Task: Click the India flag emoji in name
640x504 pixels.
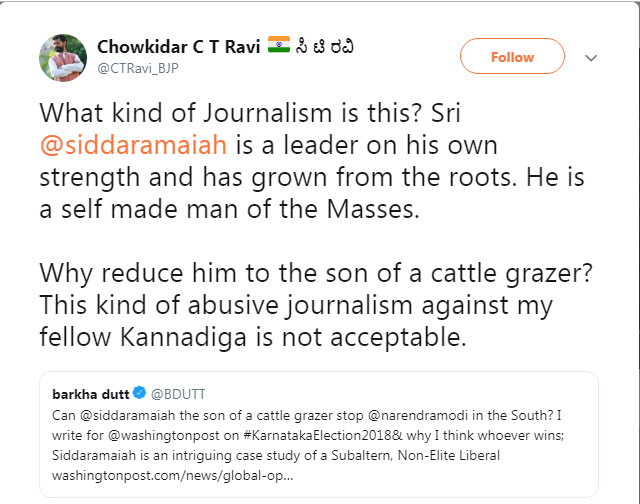Action: pyautogui.click(x=279, y=47)
